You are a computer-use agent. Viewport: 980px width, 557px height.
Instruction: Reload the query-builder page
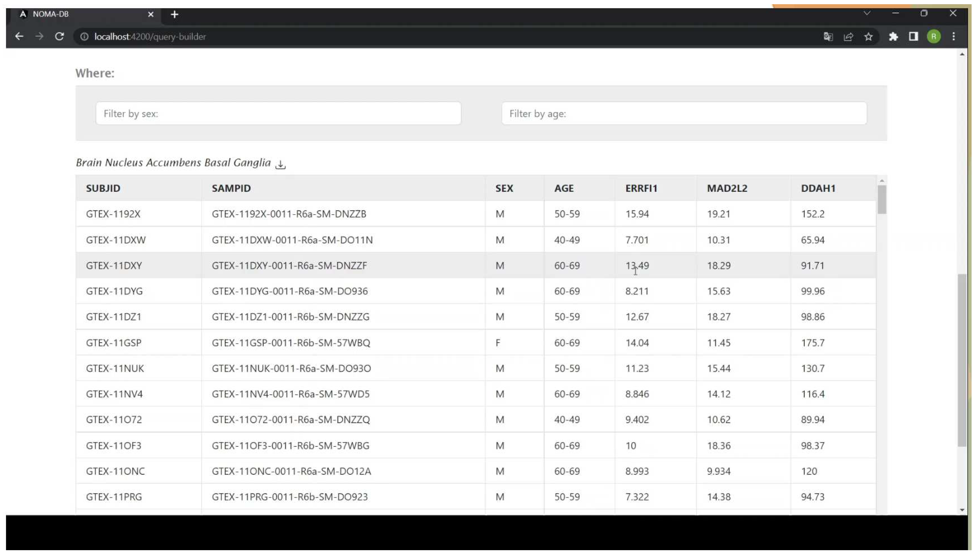59,37
